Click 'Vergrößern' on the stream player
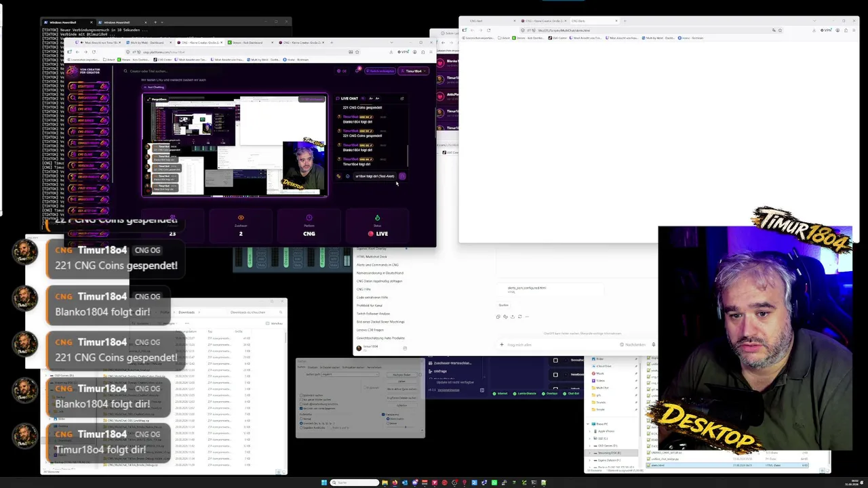 (158, 99)
